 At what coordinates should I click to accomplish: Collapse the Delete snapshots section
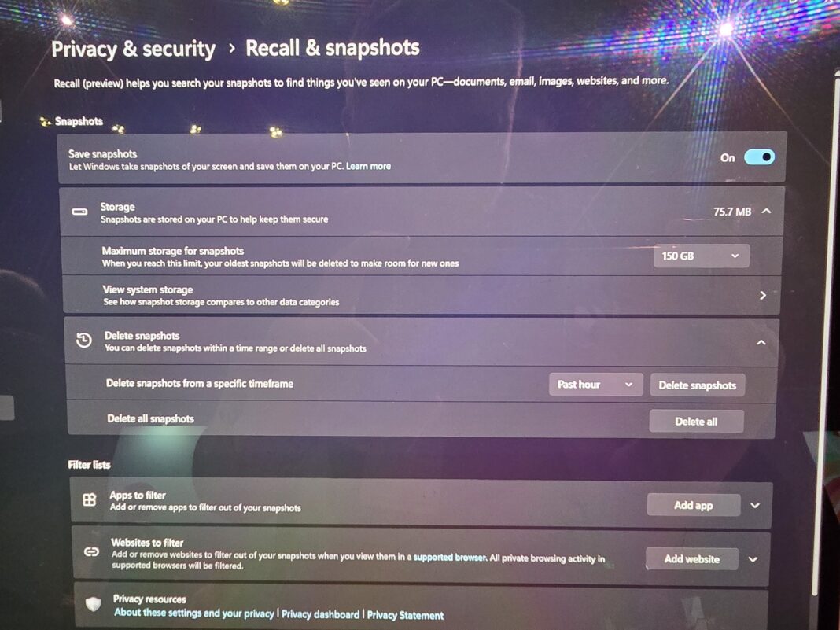(760, 342)
